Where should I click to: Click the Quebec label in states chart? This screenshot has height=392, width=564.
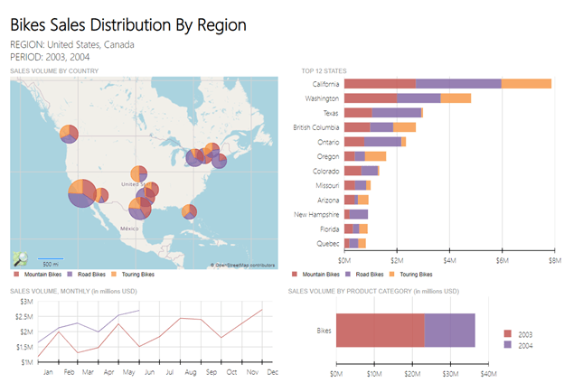(x=328, y=244)
